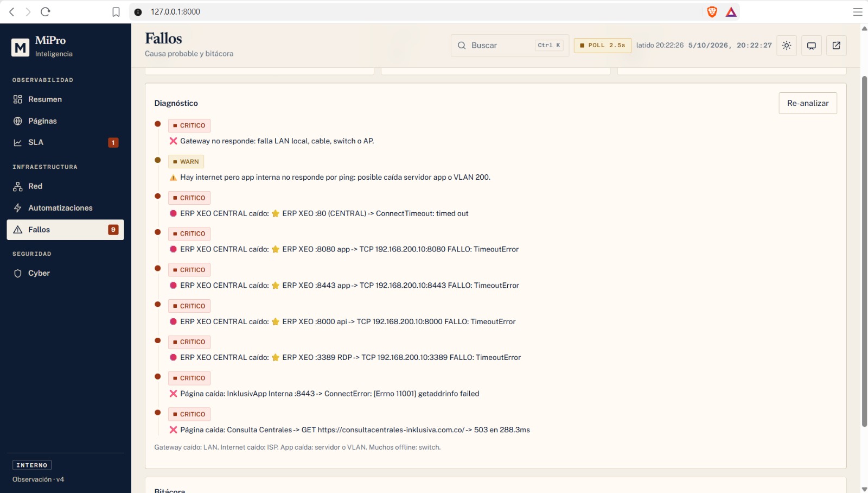The height and width of the screenshot is (493, 868).
Task: Open Resumen dashboard in sidebar
Action: [65, 99]
